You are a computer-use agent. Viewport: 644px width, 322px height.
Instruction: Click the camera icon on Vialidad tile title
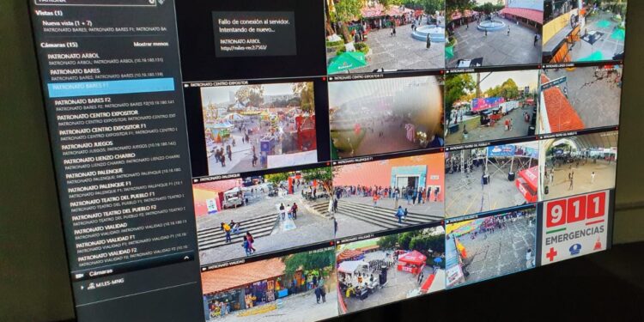[x=204, y=268]
